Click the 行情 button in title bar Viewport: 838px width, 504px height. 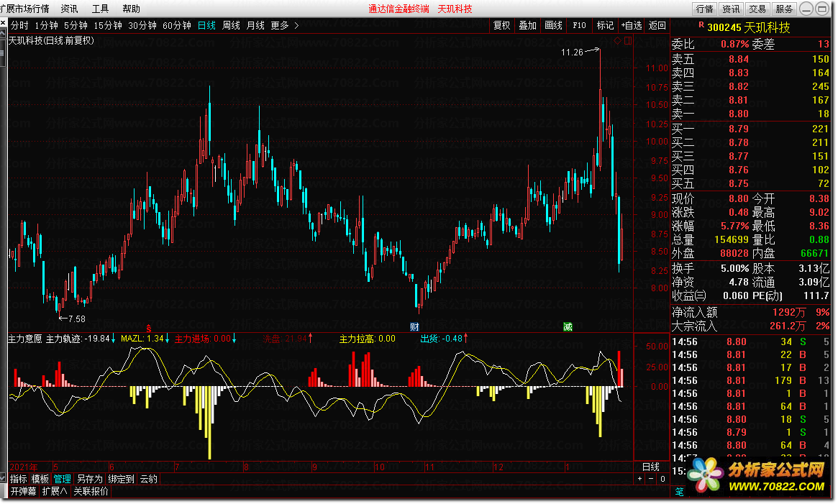[704, 9]
